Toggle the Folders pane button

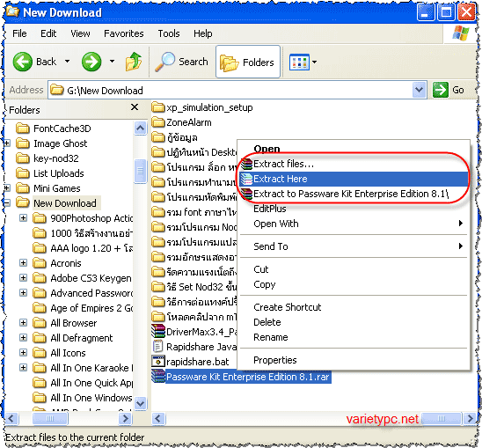[x=248, y=62]
